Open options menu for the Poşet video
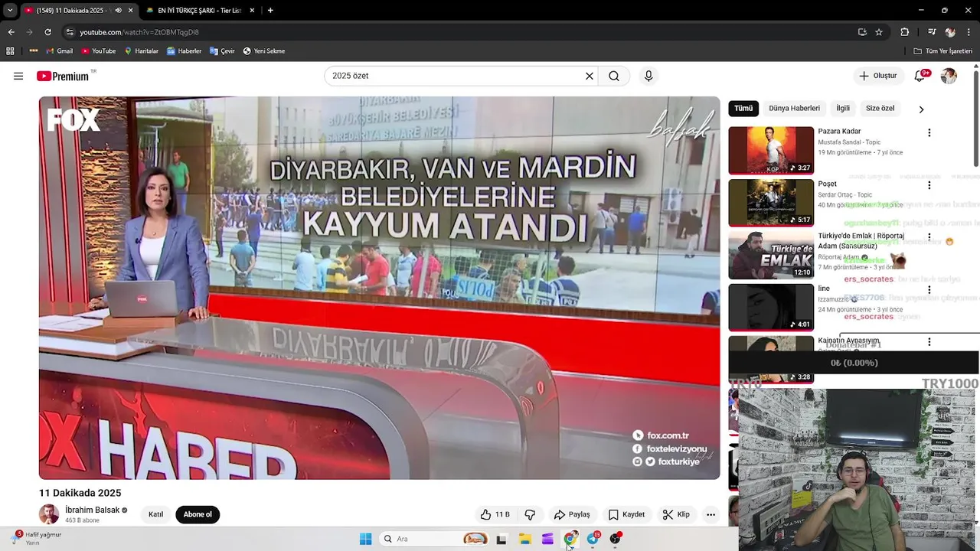This screenshot has height=551, width=980. point(929,185)
